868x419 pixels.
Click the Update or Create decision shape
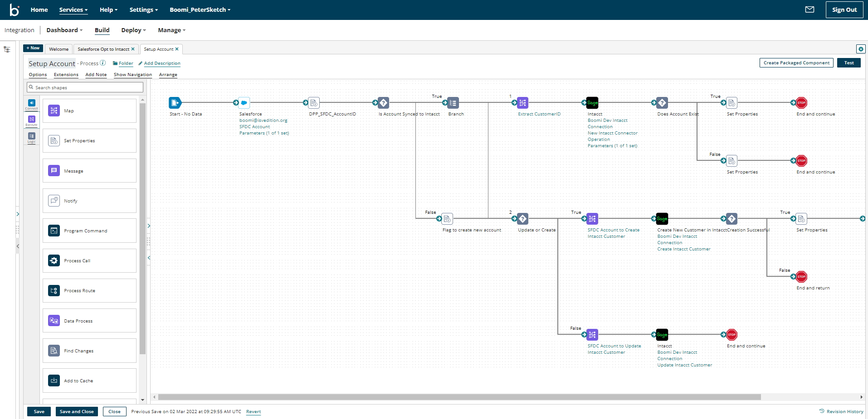tap(522, 219)
